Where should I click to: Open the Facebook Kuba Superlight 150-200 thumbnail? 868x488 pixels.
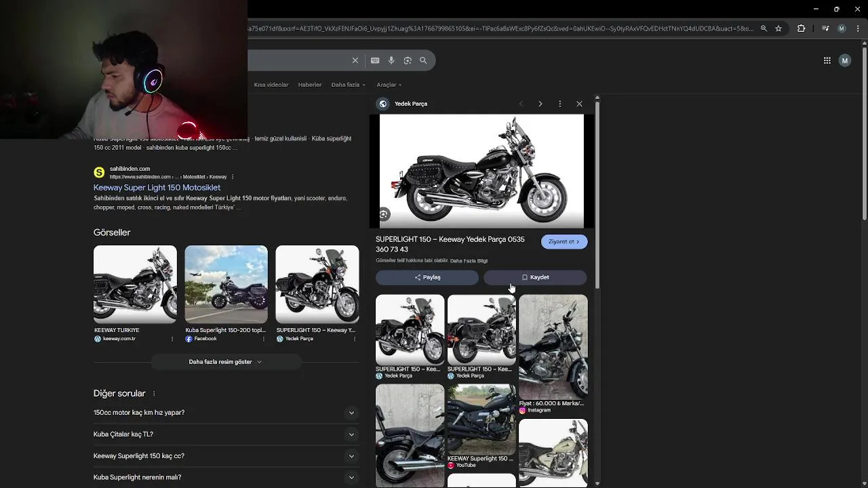226,285
